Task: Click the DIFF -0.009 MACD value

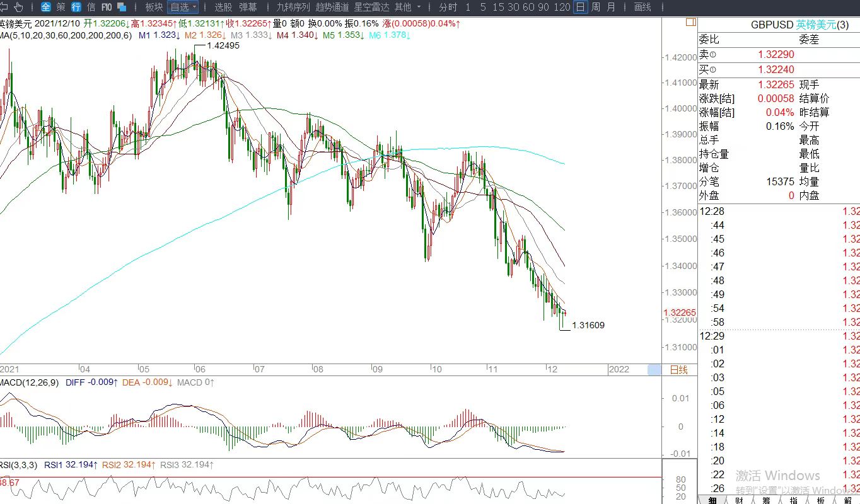Action: [x=91, y=382]
